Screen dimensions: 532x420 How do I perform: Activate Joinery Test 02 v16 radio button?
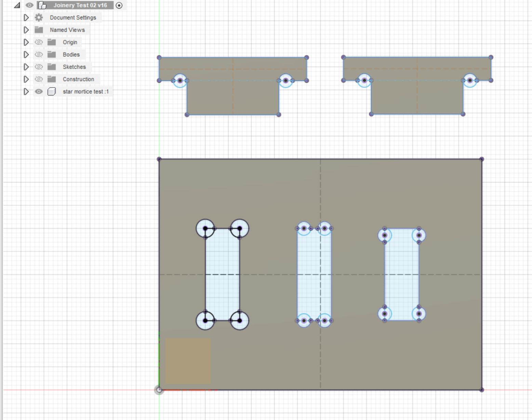pos(119,5)
